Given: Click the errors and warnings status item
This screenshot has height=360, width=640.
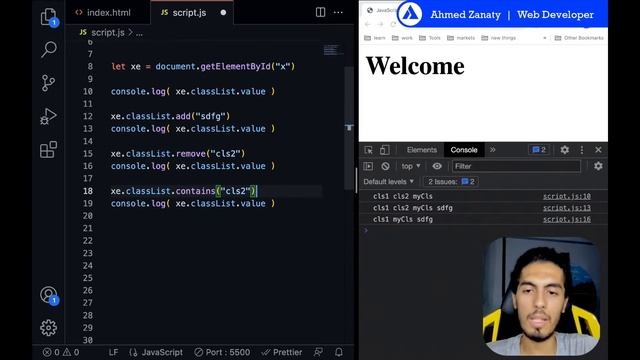Looking at the screenshot, I should (x=61, y=352).
